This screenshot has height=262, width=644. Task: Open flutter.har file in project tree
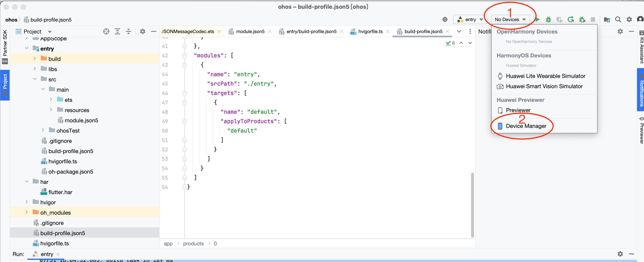[x=60, y=192]
